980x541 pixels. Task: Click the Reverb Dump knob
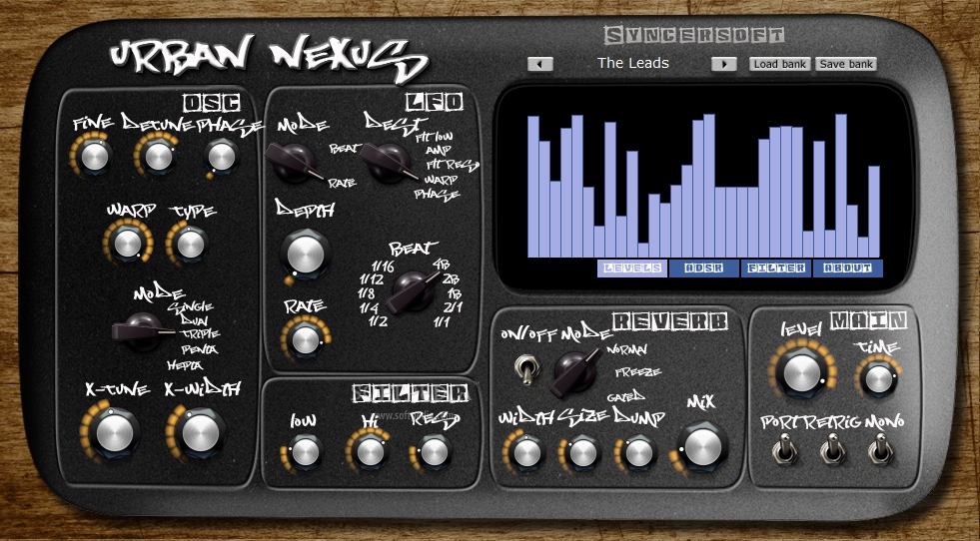click(638, 452)
